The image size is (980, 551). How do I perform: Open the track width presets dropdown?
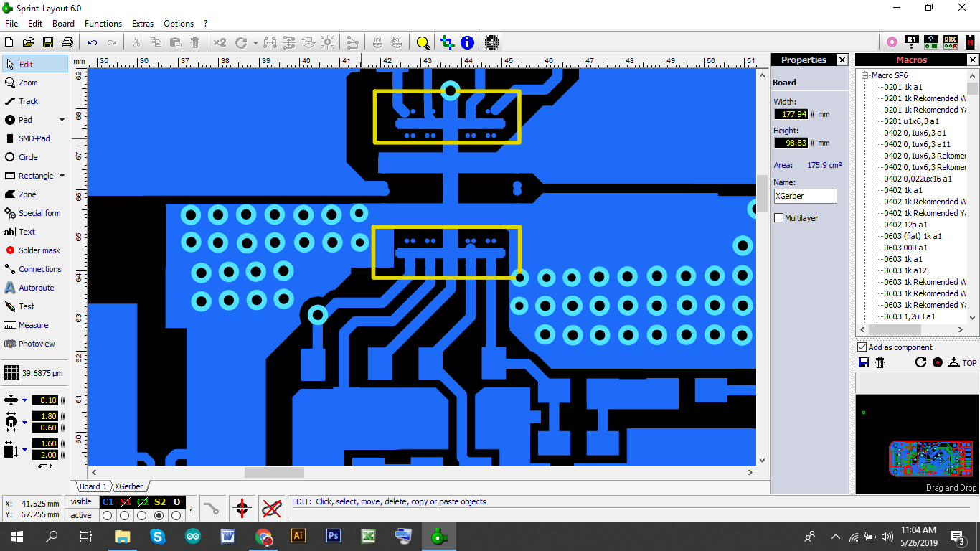pyautogui.click(x=24, y=400)
